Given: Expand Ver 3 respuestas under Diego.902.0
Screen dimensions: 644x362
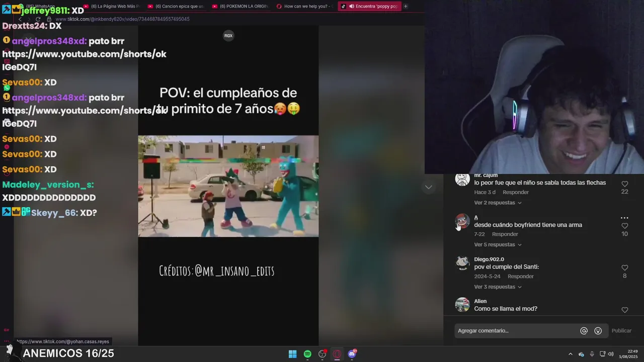Looking at the screenshot, I should point(498,287).
